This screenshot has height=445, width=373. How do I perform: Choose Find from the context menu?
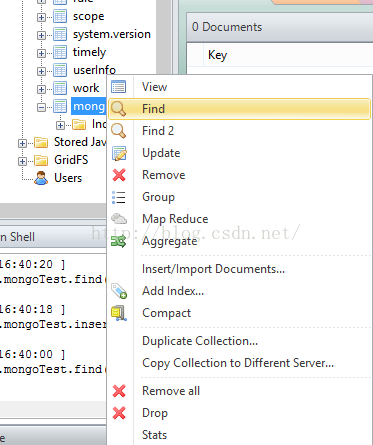click(x=240, y=109)
